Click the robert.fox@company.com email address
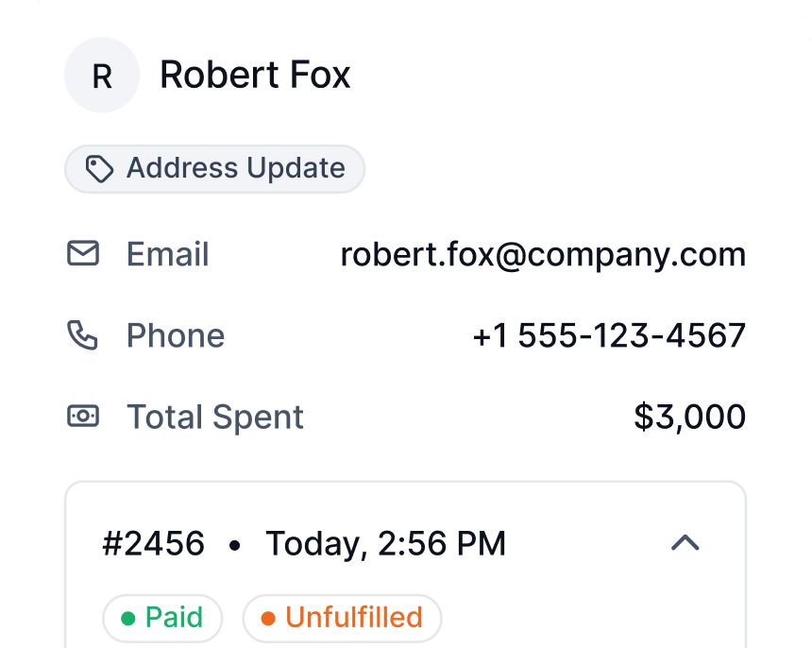The height and width of the screenshot is (648, 812). point(543,255)
